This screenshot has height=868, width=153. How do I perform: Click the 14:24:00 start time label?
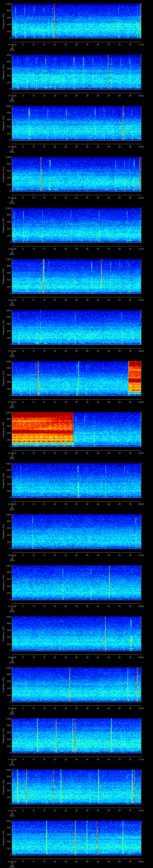pyautogui.click(x=12, y=453)
